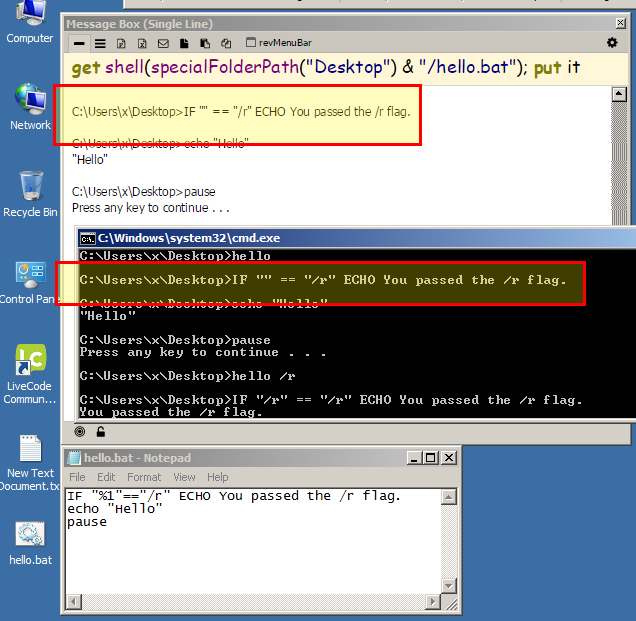Screen dimensions: 636x621
Task: Click the command input line in Message Box
Action: click(x=345, y=67)
